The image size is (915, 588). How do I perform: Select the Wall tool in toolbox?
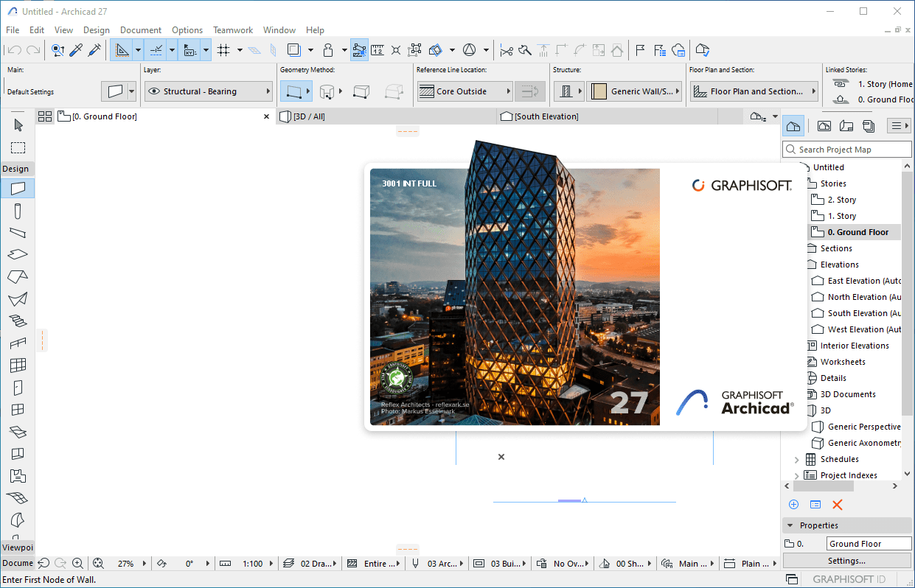18,188
